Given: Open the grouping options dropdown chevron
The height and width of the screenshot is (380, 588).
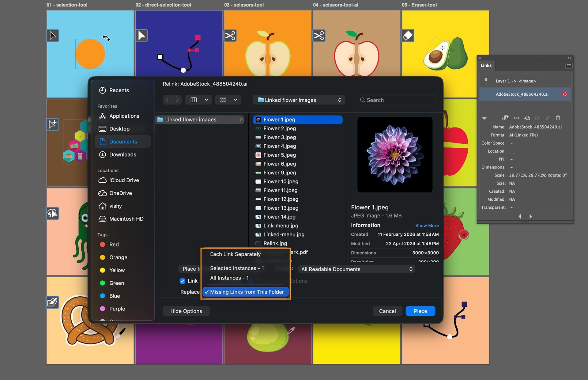Looking at the screenshot, I should click(236, 100).
